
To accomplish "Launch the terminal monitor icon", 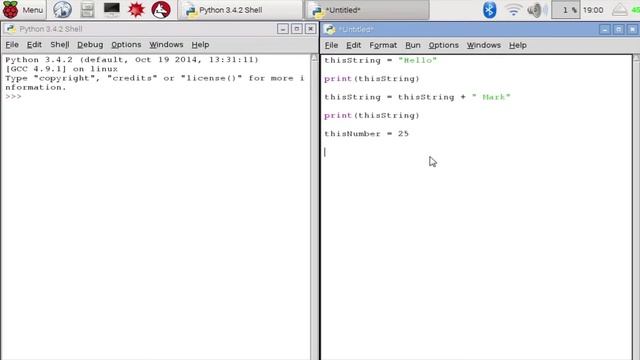I will tap(111, 10).
